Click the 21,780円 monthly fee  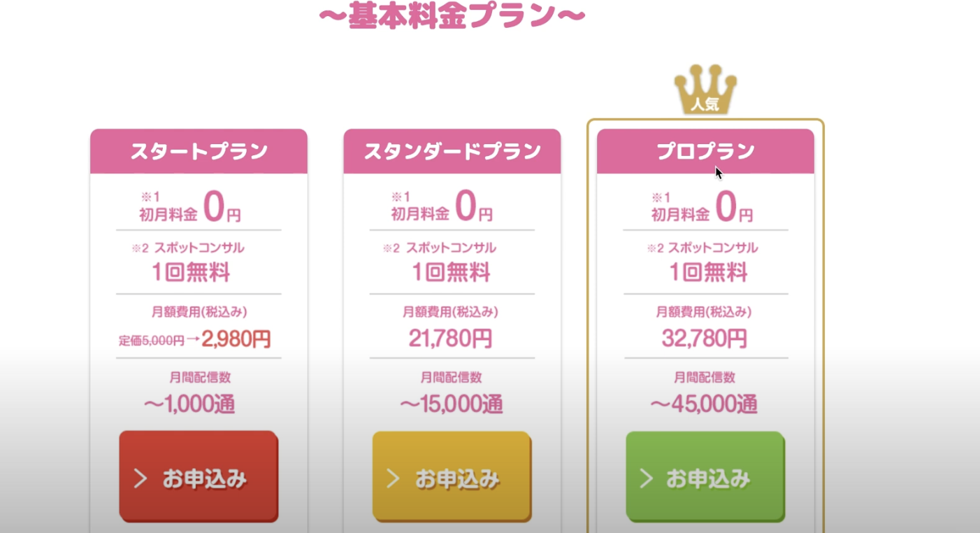click(451, 339)
